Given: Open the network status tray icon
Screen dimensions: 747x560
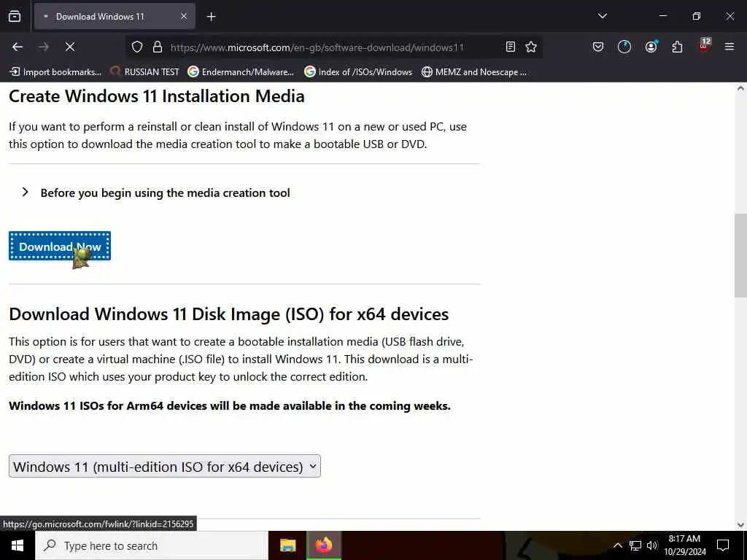Looking at the screenshot, I should pos(635,545).
